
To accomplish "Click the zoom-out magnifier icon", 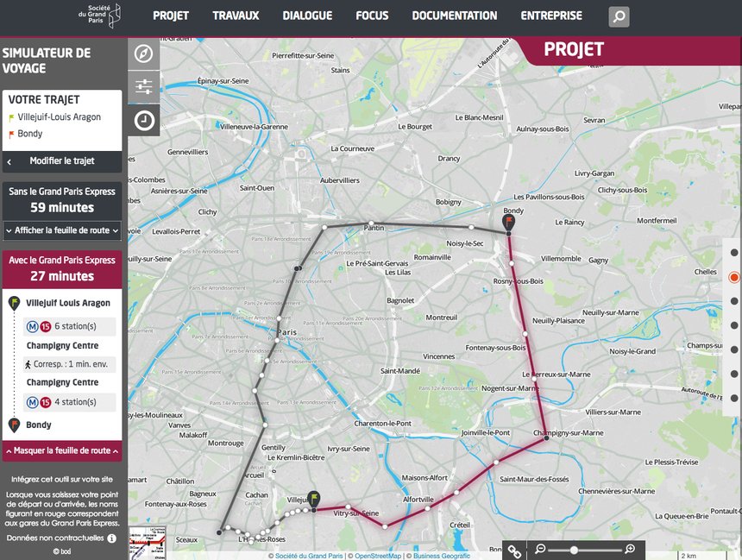I will coord(540,549).
